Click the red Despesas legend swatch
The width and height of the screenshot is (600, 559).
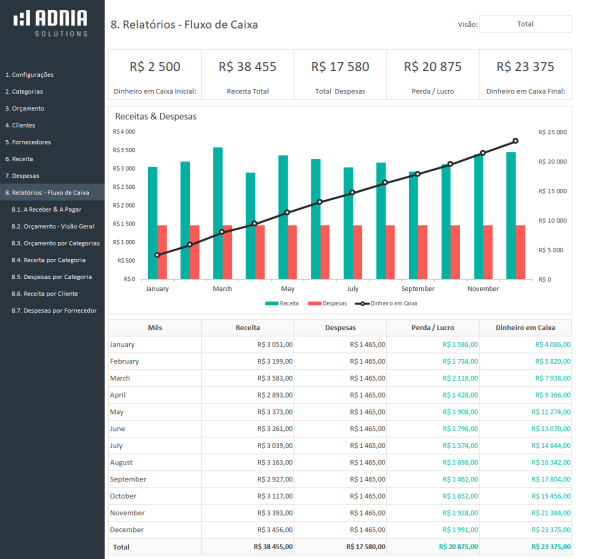pos(315,302)
